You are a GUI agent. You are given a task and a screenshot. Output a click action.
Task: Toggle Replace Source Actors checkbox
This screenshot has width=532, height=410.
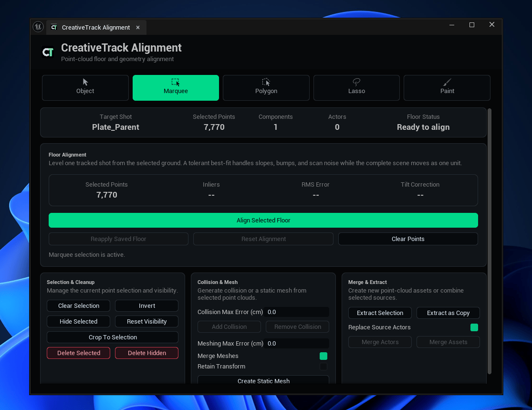[x=474, y=327]
